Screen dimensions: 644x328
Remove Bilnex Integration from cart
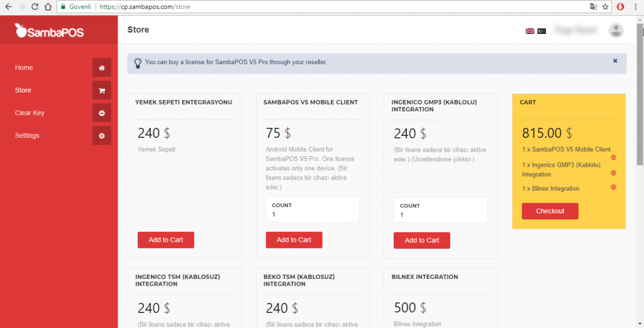[613, 187]
